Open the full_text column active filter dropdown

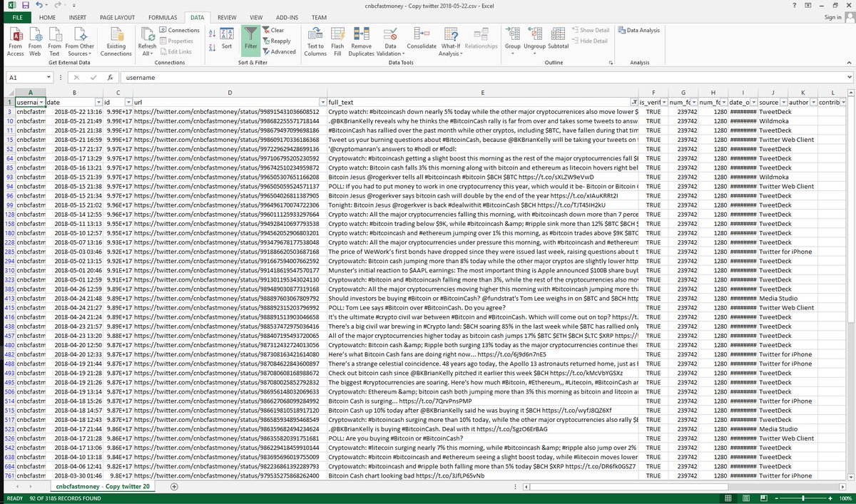click(634, 103)
